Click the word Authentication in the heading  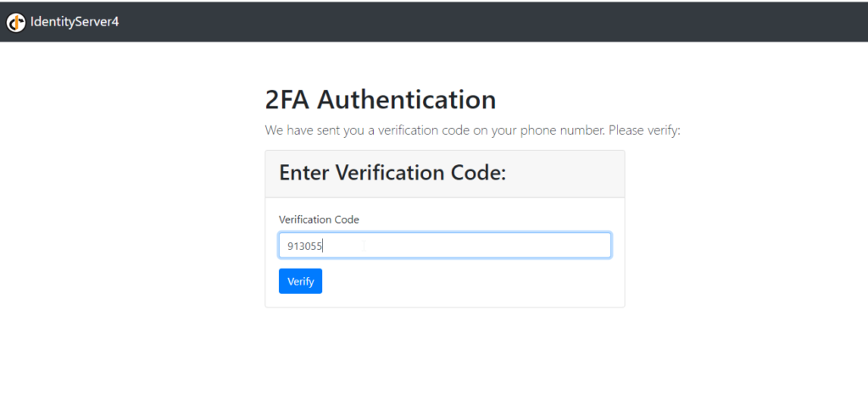(406, 100)
